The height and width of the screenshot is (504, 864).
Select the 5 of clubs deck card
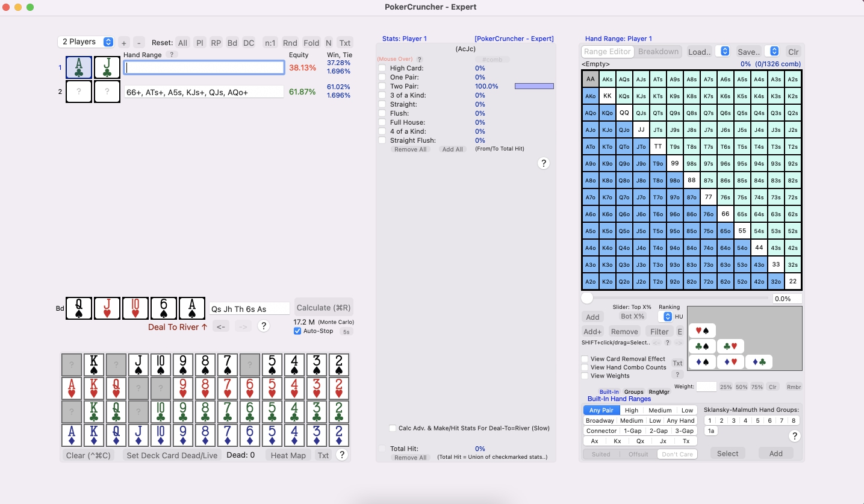[272, 412]
